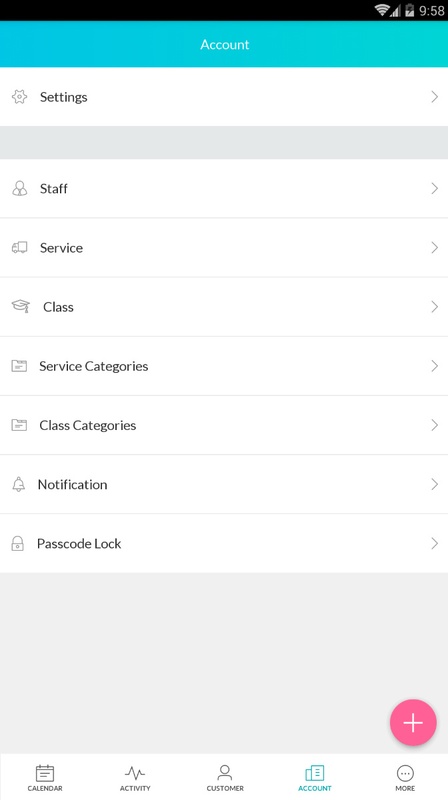448x800 pixels.
Task: Switch to the Calendar tab
Action: tap(45, 778)
